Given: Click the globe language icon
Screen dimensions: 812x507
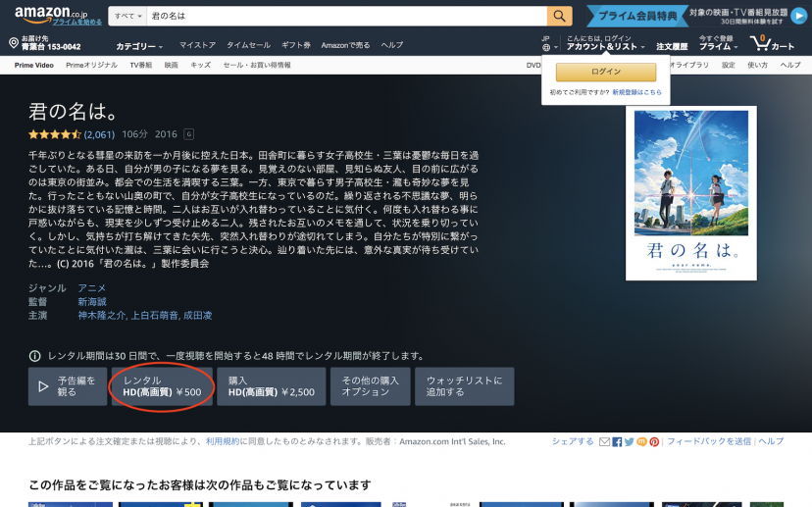Looking at the screenshot, I should [x=546, y=47].
